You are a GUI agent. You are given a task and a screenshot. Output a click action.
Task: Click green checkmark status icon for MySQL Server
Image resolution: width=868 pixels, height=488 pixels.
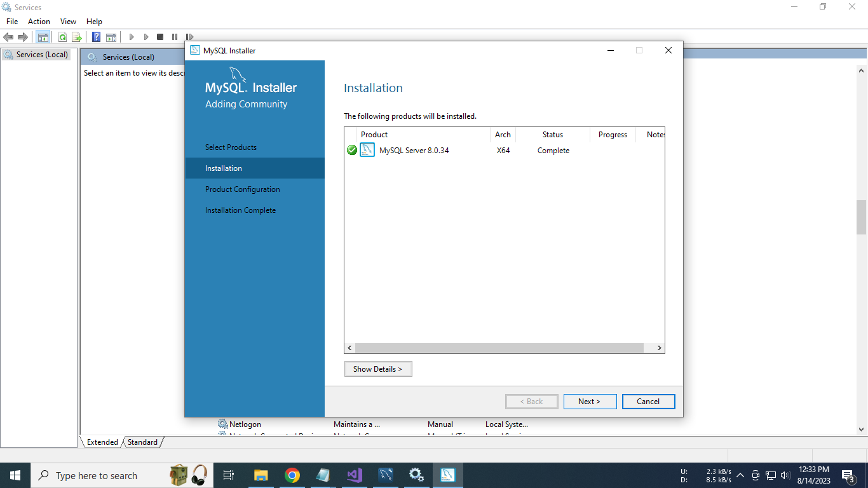tap(352, 151)
